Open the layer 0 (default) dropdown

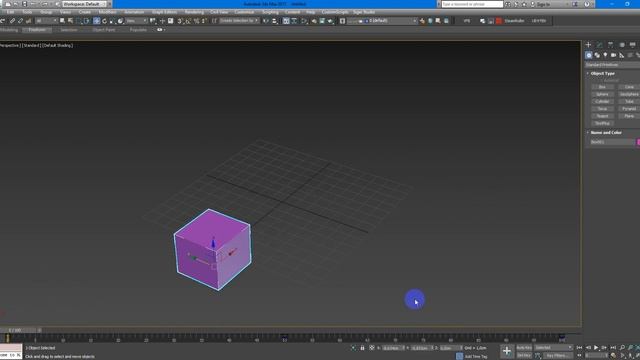point(382,21)
